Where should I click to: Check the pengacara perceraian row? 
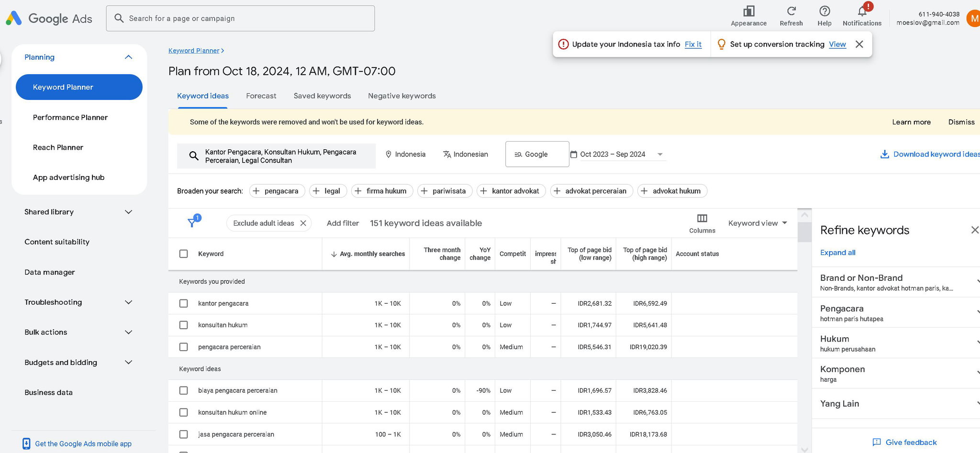183,347
